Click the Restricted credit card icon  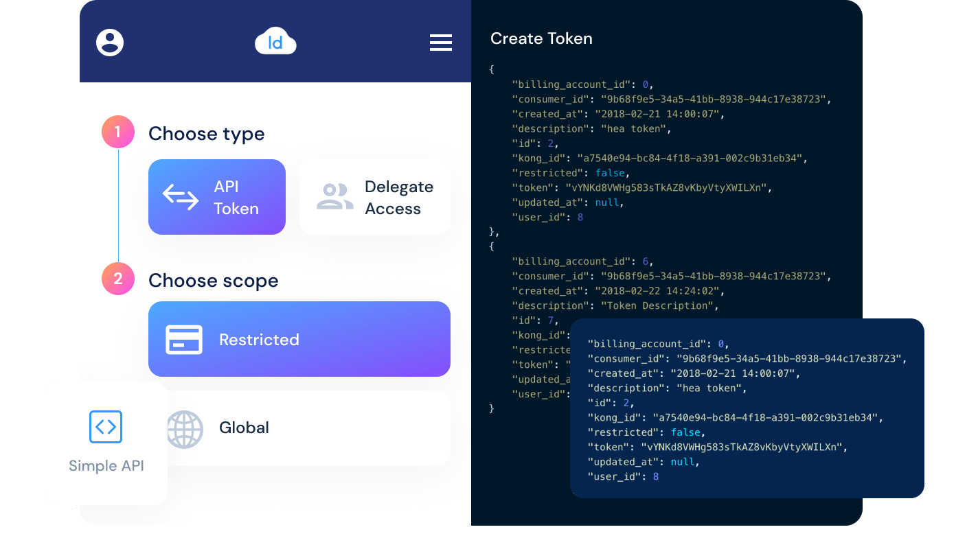pyautogui.click(x=184, y=340)
